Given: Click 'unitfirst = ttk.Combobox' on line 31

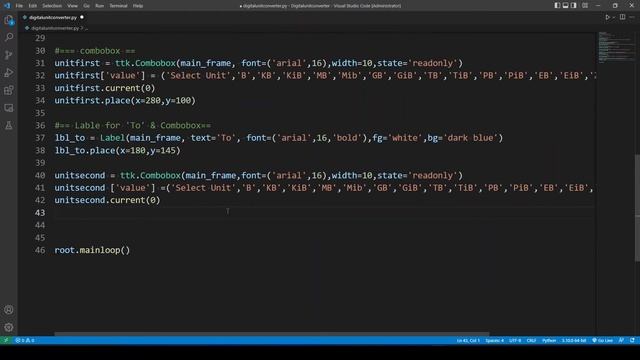Looking at the screenshot, I should [115, 63].
